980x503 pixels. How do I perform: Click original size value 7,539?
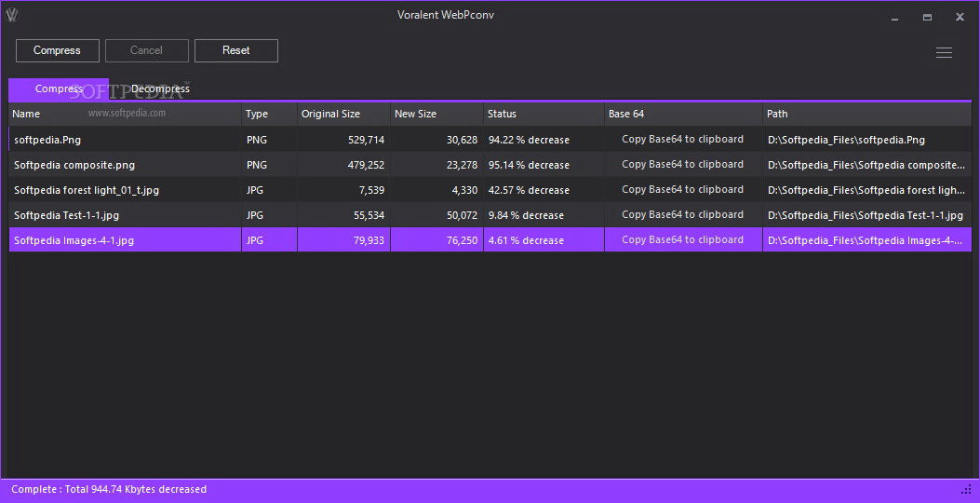point(372,190)
